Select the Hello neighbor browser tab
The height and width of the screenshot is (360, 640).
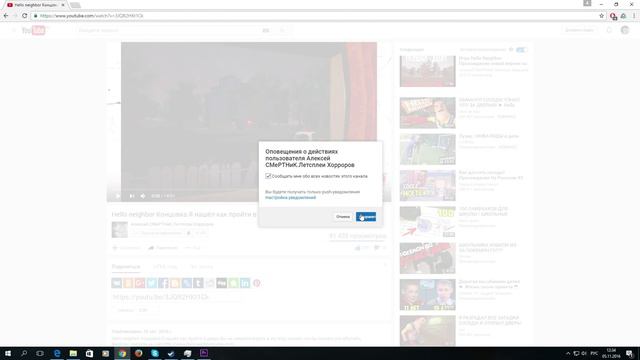click(x=35, y=5)
